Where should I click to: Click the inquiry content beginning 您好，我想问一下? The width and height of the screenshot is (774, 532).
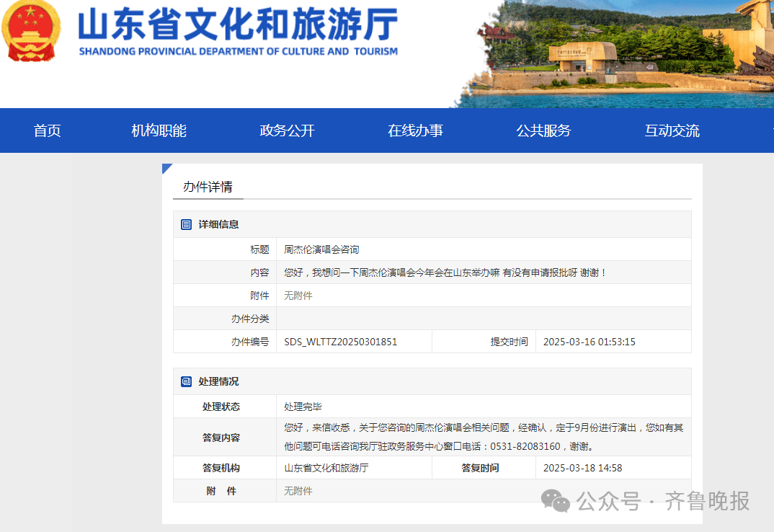point(445,272)
